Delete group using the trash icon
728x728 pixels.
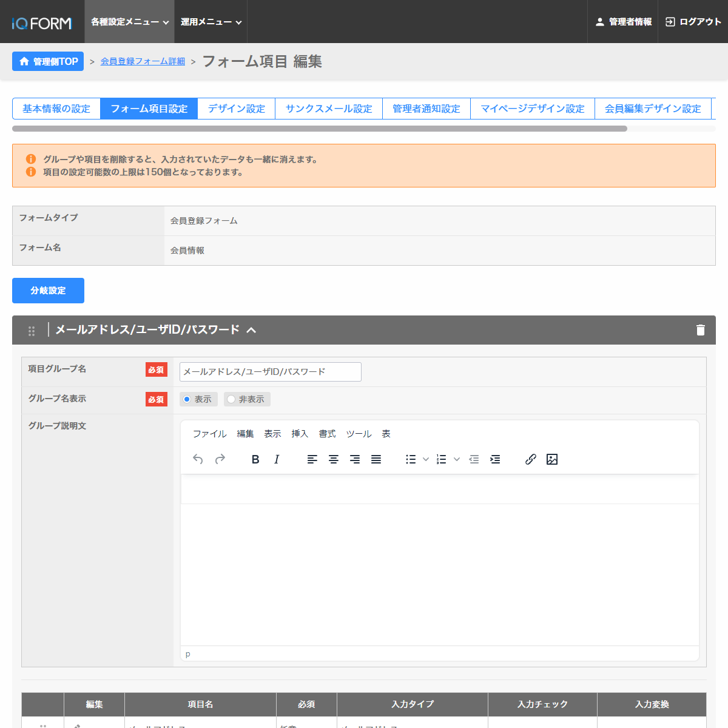click(x=700, y=330)
